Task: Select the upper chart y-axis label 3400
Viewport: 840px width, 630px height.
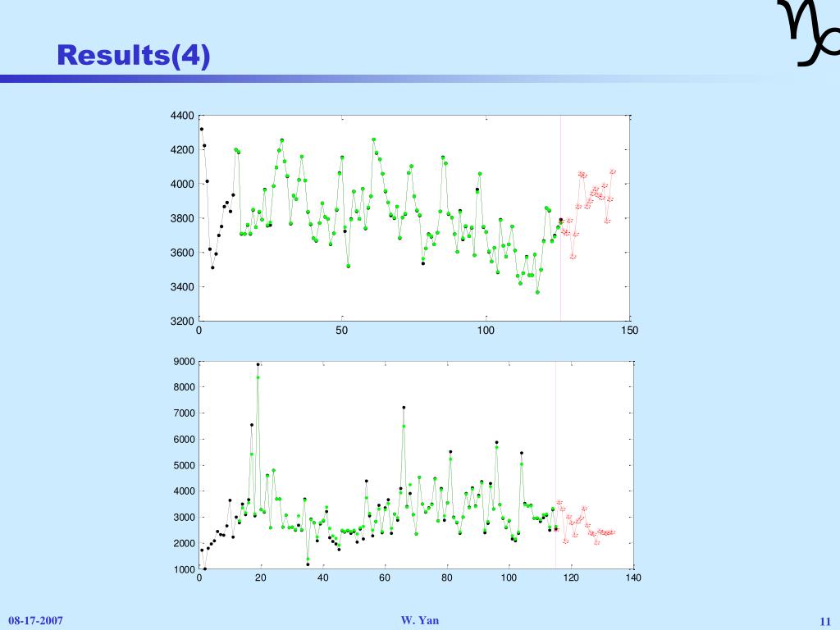Action: [x=182, y=286]
